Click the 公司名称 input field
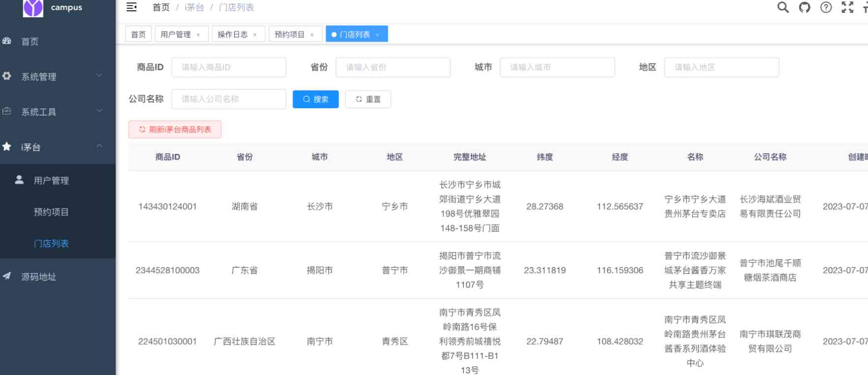868x375 pixels. 229,99
